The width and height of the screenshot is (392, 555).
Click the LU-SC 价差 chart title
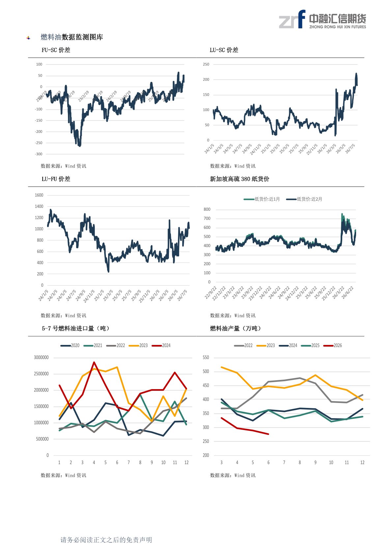(224, 50)
